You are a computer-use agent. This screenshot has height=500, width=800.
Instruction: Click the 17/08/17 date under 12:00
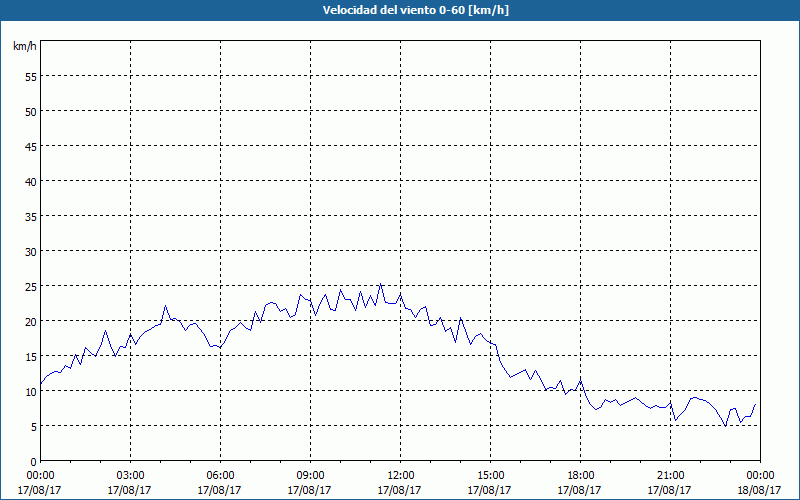pyautogui.click(x=399, y=490)
